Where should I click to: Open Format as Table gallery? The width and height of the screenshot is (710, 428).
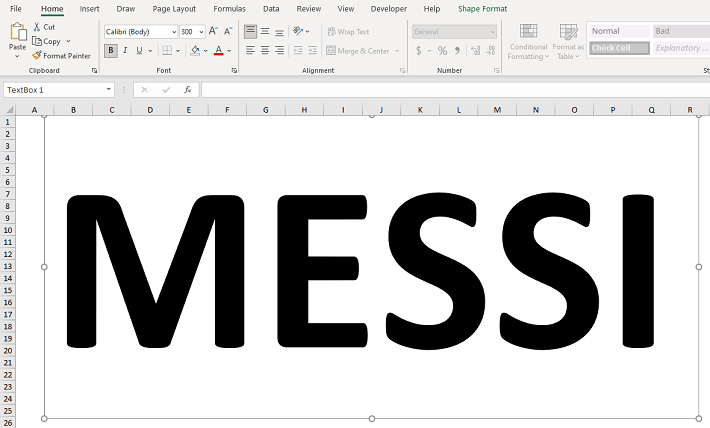pyautogui.click(x=568, y=42)
